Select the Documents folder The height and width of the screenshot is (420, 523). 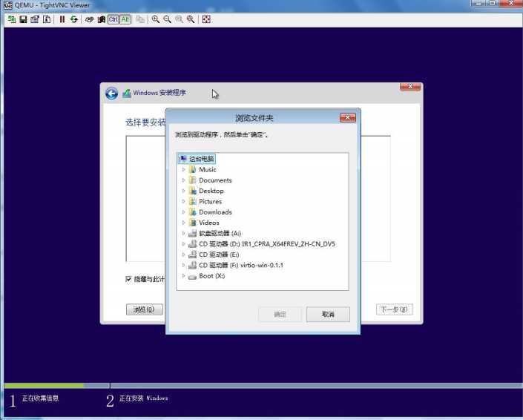(x=215, y=180)
